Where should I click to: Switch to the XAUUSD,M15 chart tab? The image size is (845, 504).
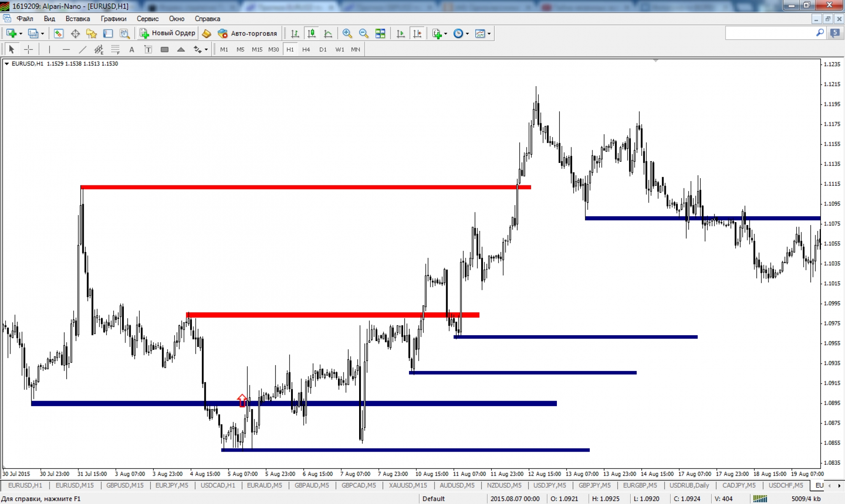coord(408,485)
